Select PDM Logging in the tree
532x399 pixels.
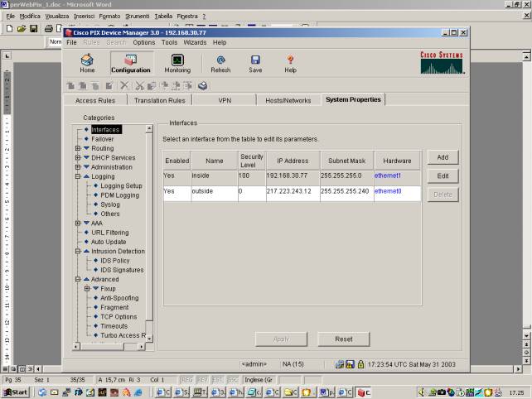[120, 195]
